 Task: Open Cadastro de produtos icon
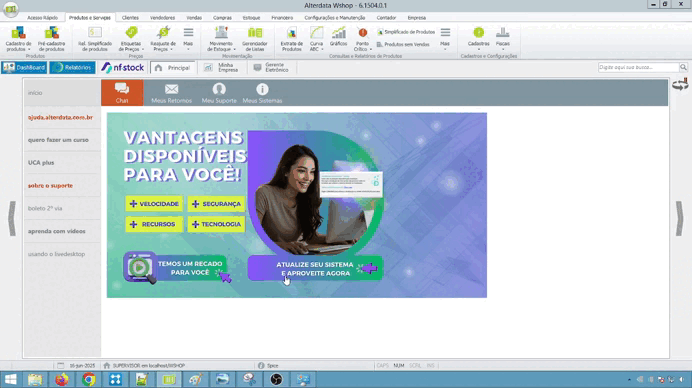18,33
